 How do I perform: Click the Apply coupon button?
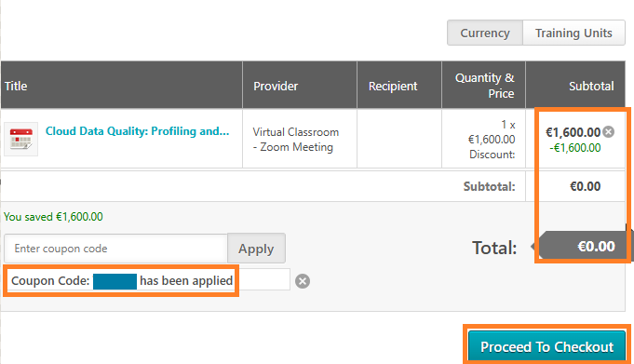tap(256, 249)
